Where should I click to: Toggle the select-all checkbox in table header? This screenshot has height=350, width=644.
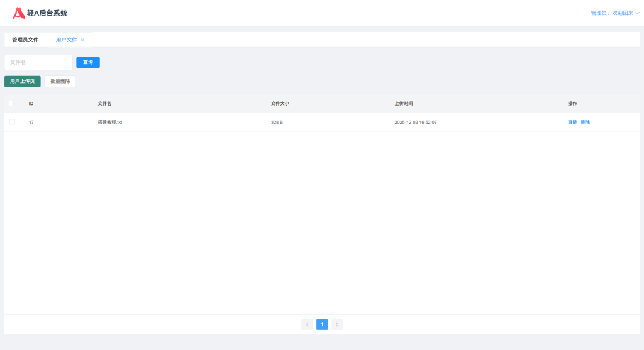tap(11, 103)
